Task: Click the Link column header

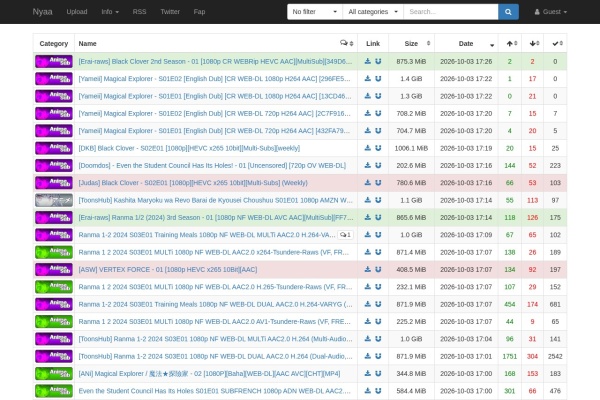Action: (x=373, y=43)
